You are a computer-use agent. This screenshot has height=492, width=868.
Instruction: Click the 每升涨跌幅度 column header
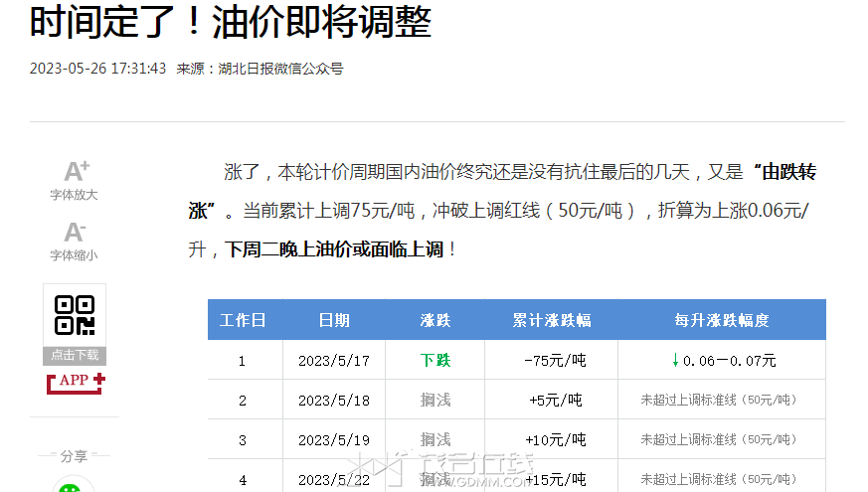[722, 320]
